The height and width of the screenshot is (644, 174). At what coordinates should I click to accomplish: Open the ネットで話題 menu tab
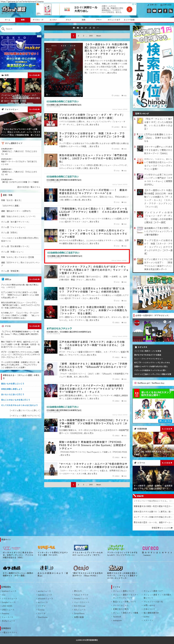(x=129, y=20)
